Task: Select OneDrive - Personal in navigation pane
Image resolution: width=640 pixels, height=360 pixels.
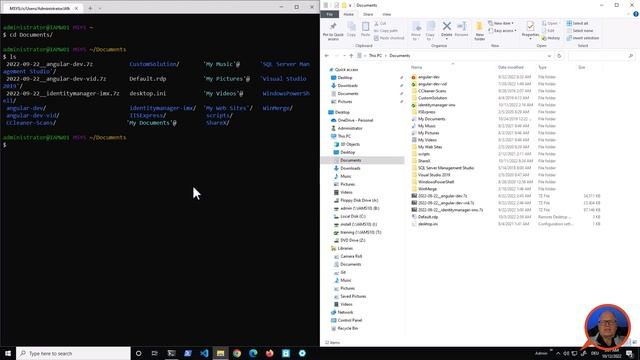Action: click(x=355, y=120)
